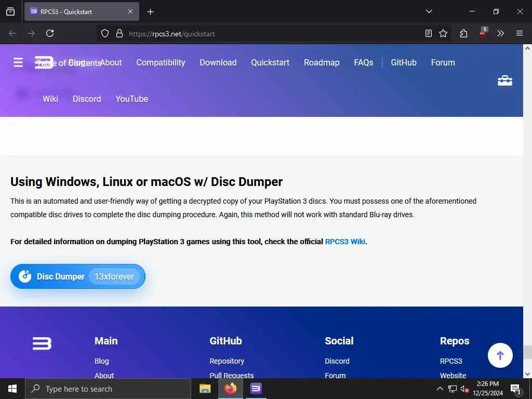Toggle reader view
This screenshot has height=399, width=532.
click(429, 33)
